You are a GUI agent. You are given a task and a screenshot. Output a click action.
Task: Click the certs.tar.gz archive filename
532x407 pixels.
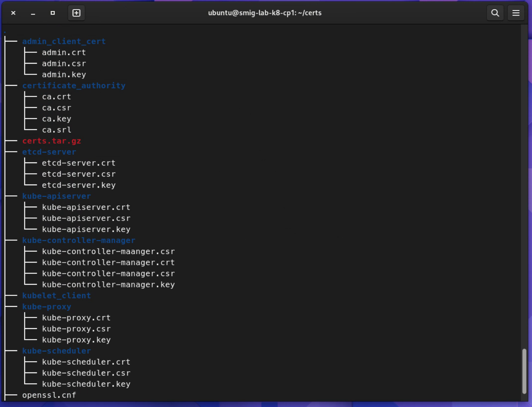coord(51,141)
